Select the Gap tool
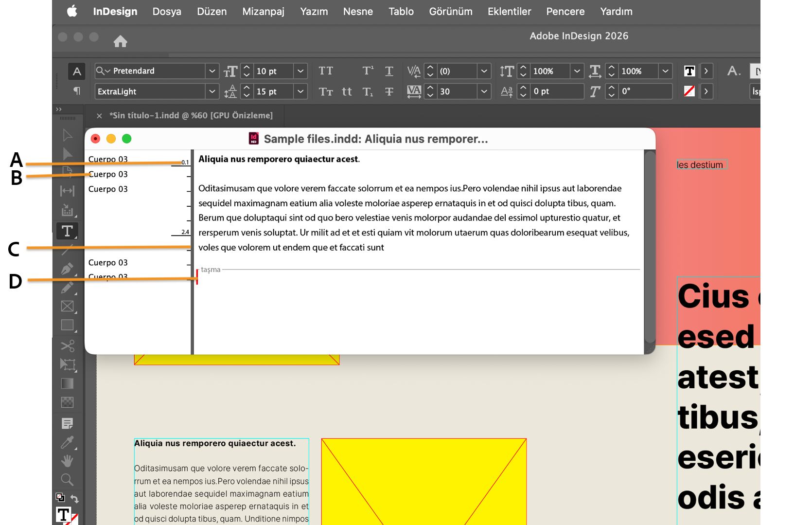The height and width of the screenshot is (525, 812). [68, 191]
